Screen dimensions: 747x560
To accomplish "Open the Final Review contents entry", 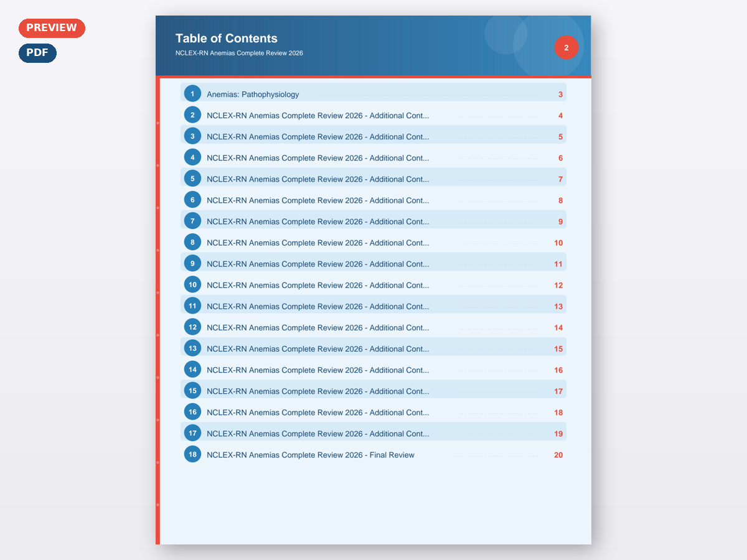I will click(310, 455).
